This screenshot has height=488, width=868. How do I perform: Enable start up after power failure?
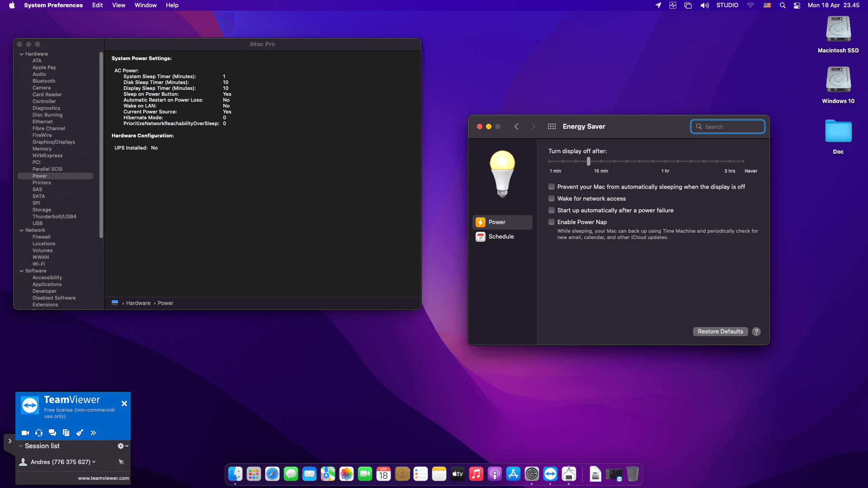tap(552, 210)
